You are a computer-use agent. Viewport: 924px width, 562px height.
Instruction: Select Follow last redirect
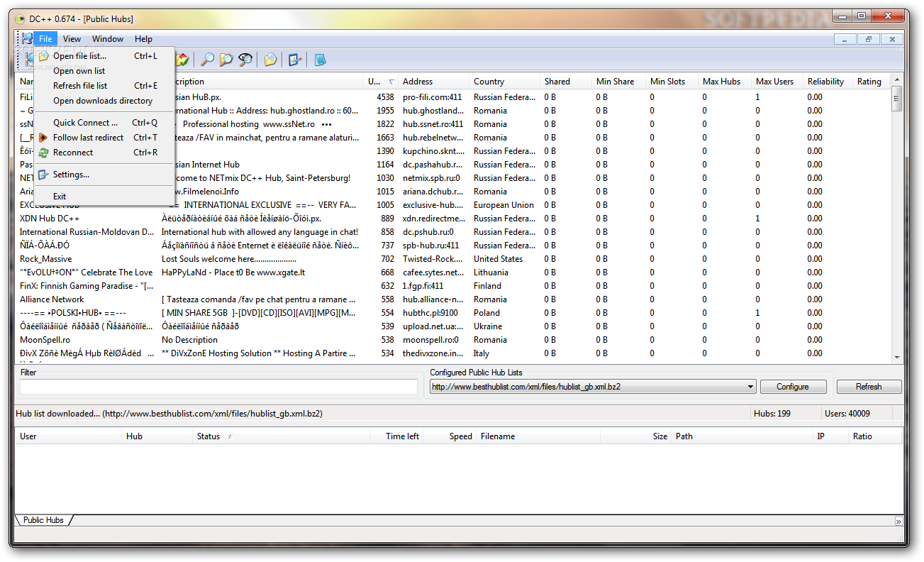(x=104, y=138)
